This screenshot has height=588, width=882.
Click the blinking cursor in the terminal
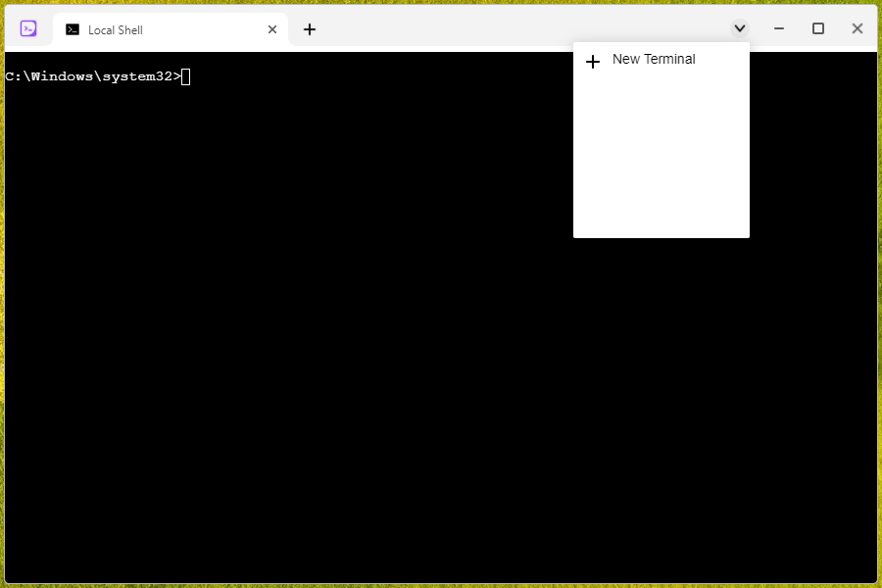(x=185, y=76)
